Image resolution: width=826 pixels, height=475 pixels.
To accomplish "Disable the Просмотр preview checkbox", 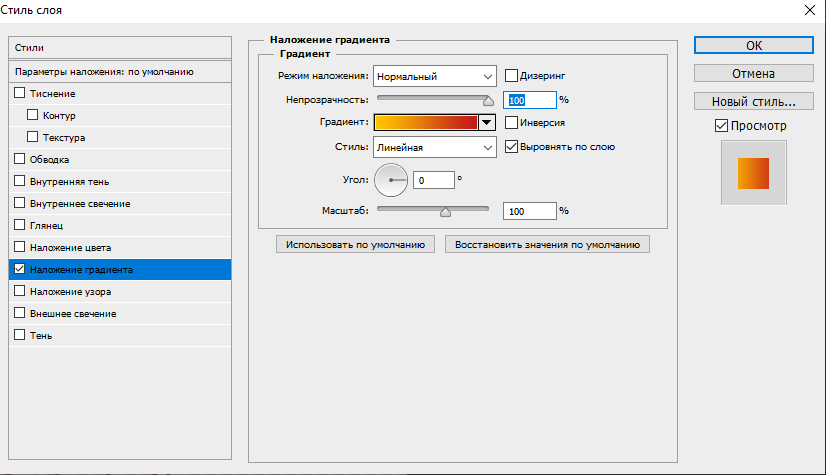I will pyautogui.click(x=722, y=126).
